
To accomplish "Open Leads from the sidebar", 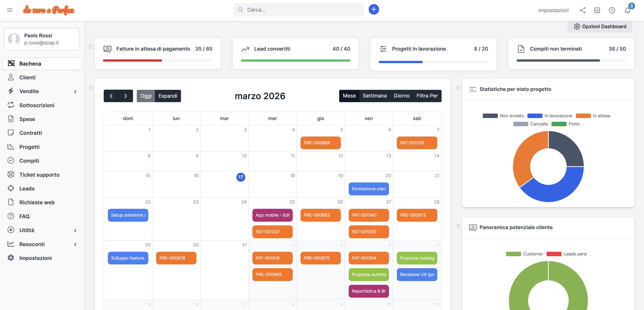I will (x=27, y=188).
